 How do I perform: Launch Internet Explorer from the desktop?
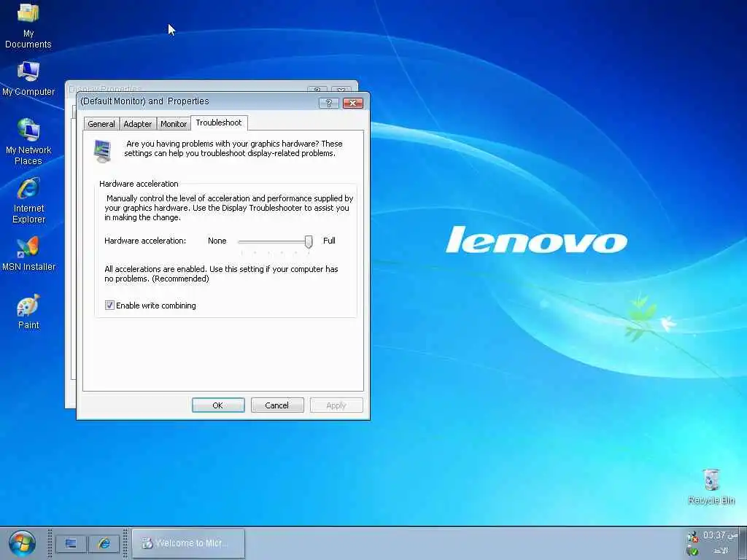(28, 201)
